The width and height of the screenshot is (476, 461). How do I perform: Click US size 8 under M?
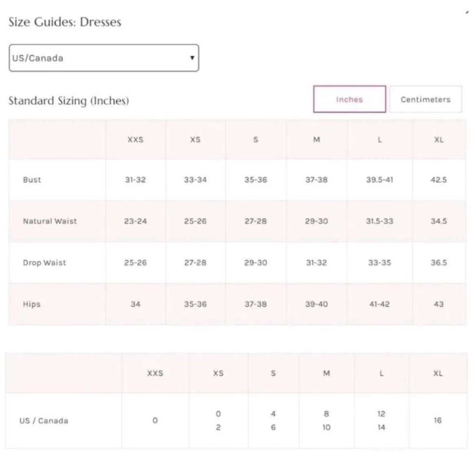[x=326, y=414]
